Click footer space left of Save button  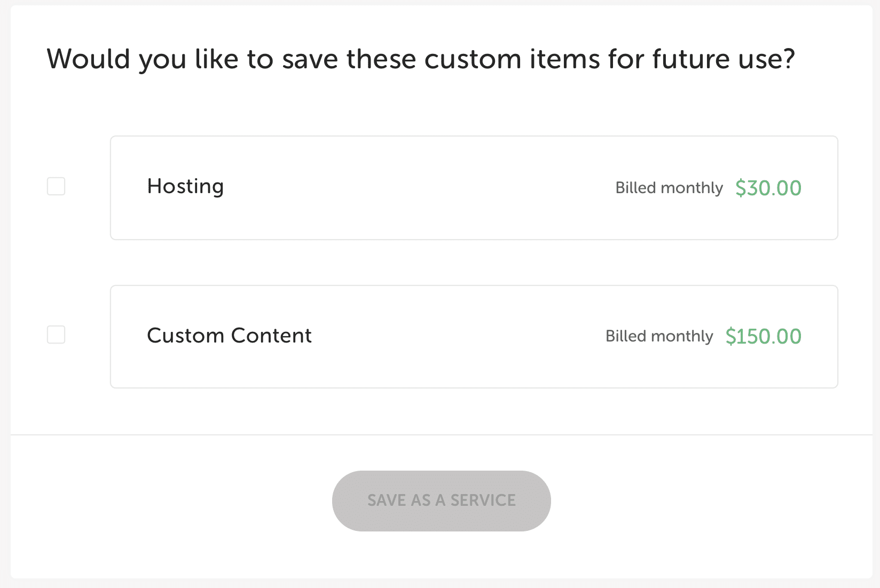point(171,502)
